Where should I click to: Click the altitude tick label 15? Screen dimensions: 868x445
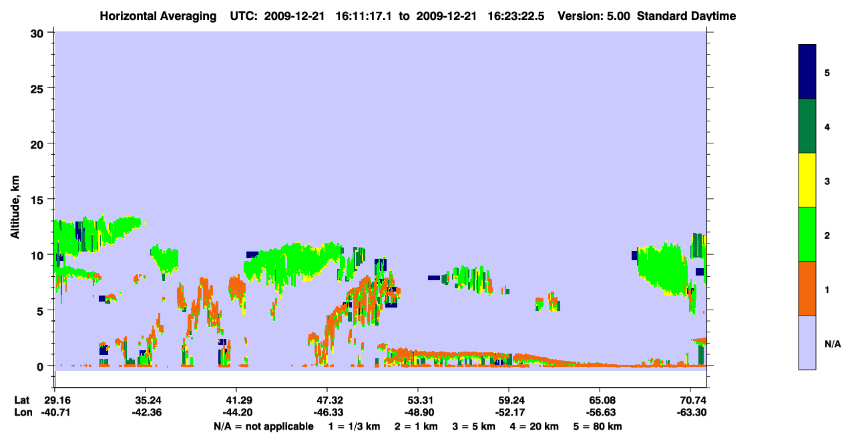click(39, 199)
